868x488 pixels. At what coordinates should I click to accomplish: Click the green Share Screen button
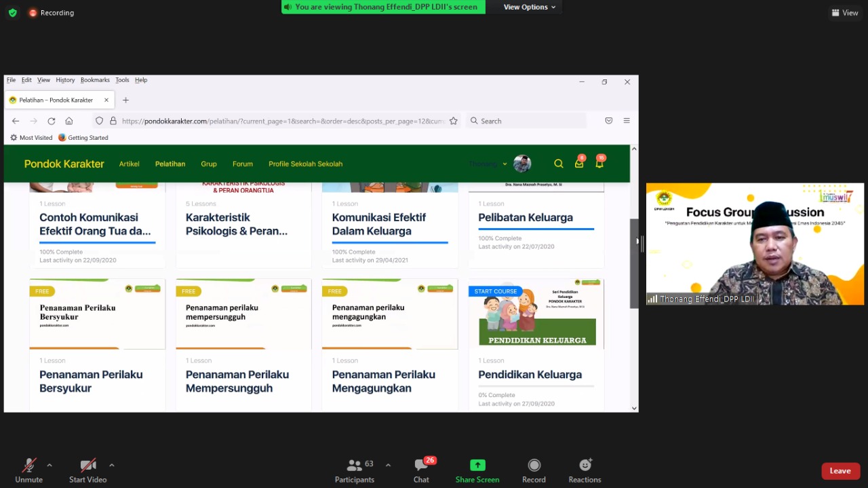point(477,471)
